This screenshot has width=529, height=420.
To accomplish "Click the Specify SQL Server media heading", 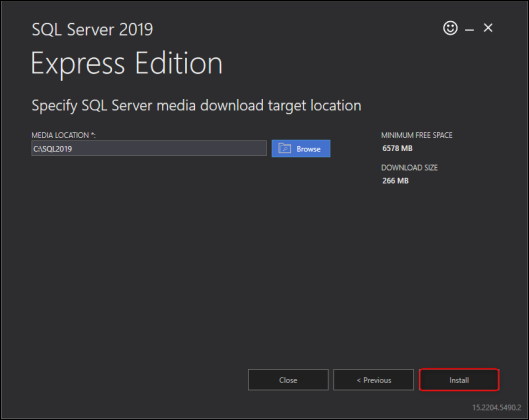I will click(196, 106).
